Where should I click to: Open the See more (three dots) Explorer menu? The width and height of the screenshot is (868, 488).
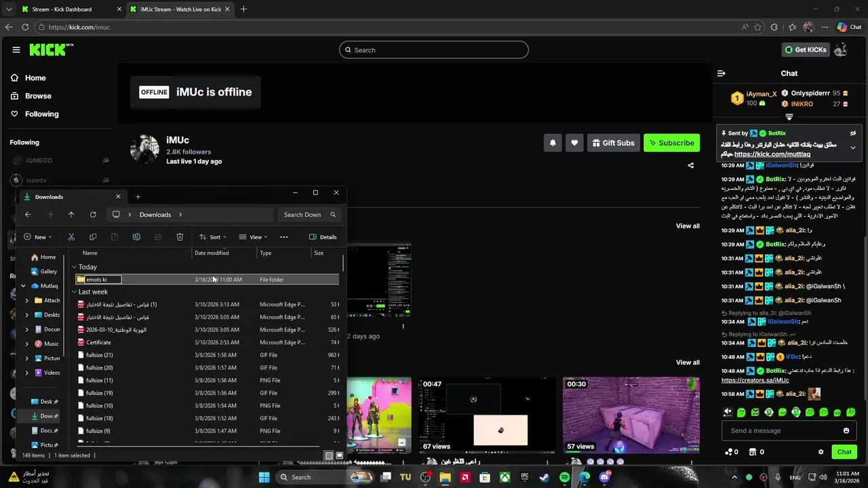point(283,237)
